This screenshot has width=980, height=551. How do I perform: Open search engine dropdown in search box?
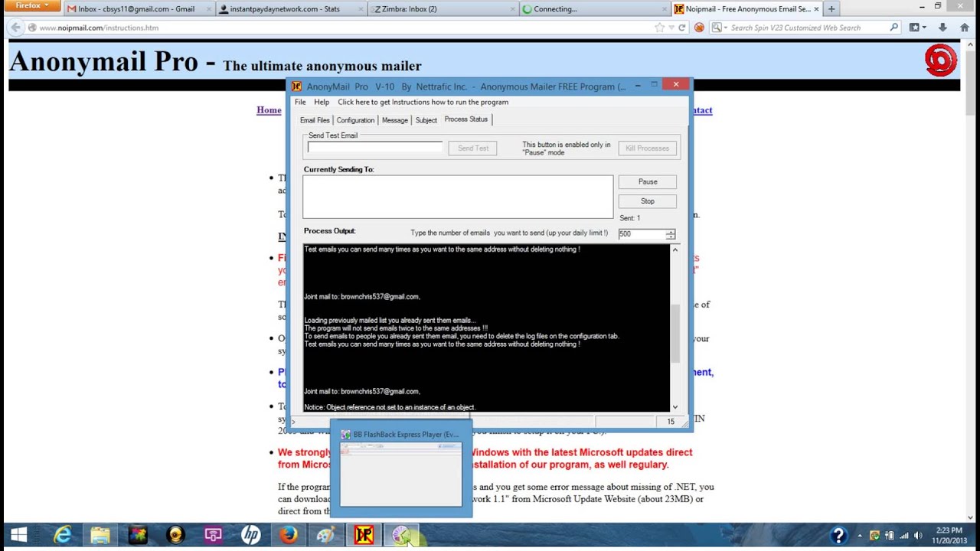tap(718, 28)
